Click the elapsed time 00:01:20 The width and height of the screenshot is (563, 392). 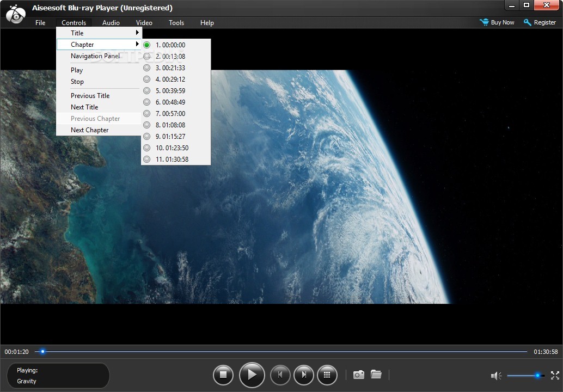(16, 352)
